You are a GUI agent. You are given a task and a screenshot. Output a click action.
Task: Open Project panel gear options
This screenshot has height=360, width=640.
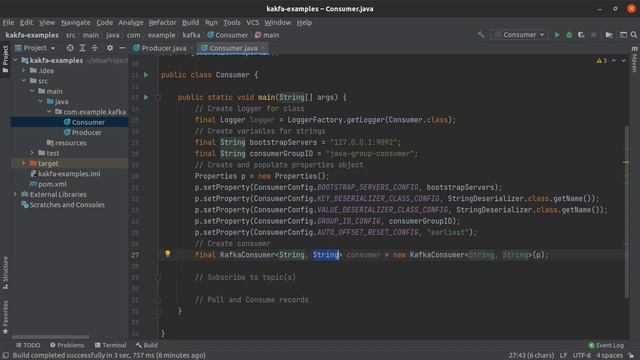pos(110,48)
